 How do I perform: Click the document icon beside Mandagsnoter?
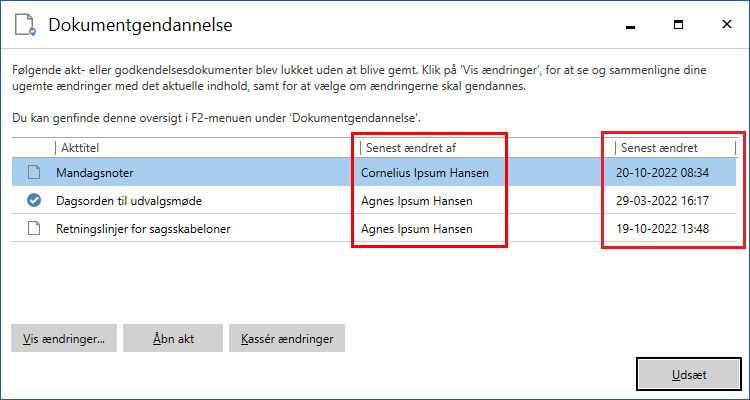(x=34, y=173)
